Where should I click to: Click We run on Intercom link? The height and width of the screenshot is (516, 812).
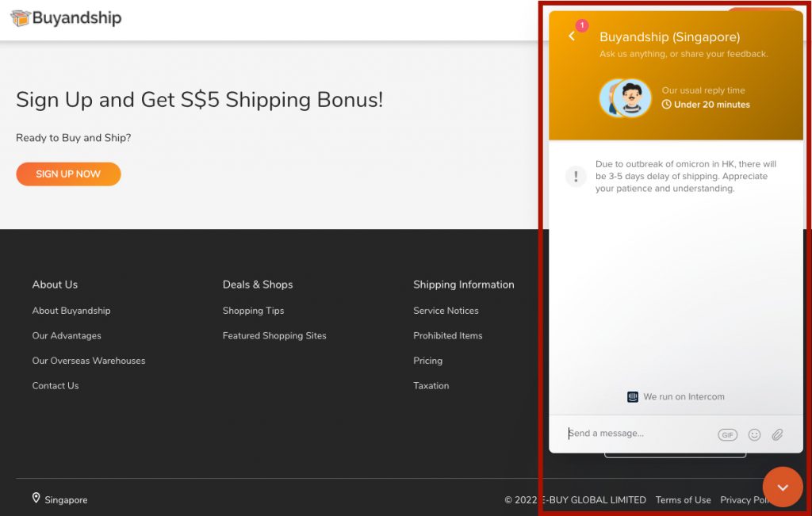click(x=676, y=397)
